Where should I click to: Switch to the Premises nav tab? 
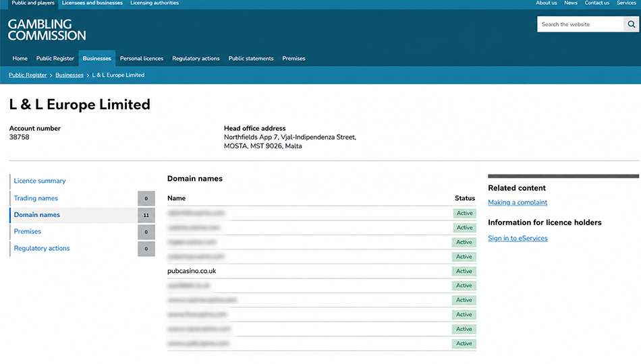pyautogui.click(x=294, y=59)
